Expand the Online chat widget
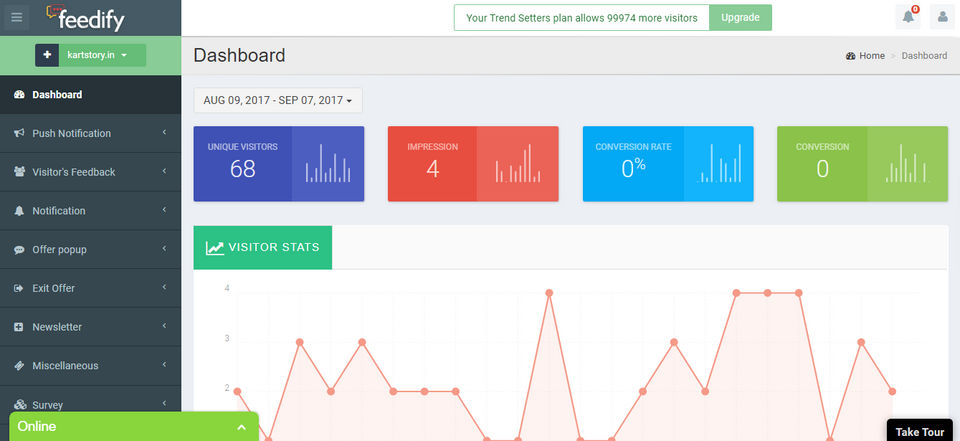The image size is (960, 441). 133,427
